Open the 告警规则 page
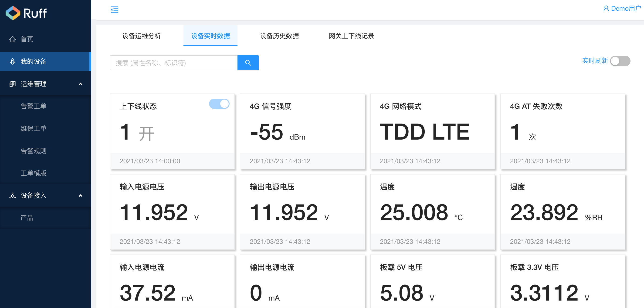This screenshot has height=308, width=644. 34,151
